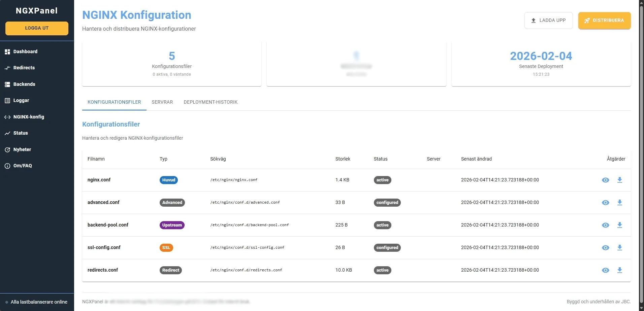This screenshot has height=311, width=644.
Task: Click the active status of backend-pool.conf
Action: click(x=383, y=225)
